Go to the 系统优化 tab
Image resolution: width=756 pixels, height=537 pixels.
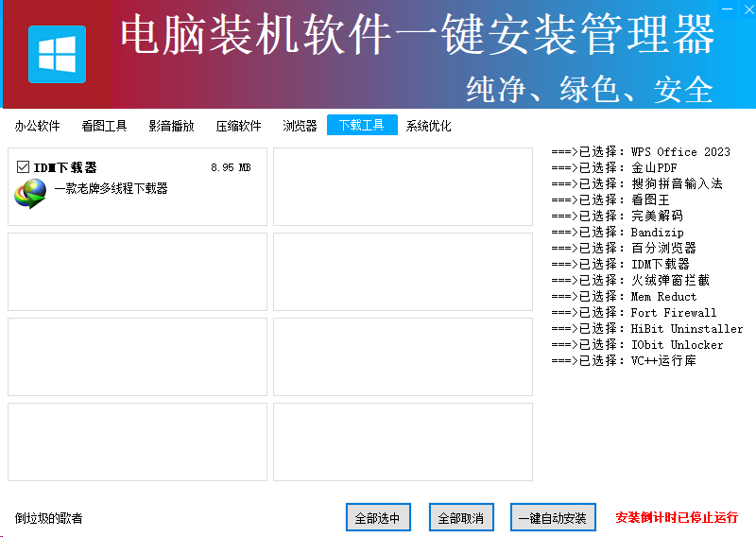pyautogui.click(x=428, y=126)
